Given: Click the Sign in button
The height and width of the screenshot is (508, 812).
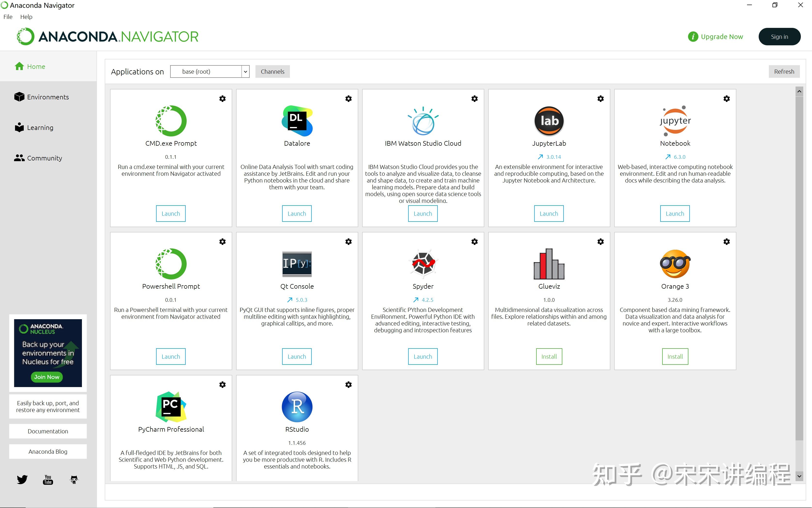Looking at the screenshot, I should pyautogui.click(x=779, y=36).
